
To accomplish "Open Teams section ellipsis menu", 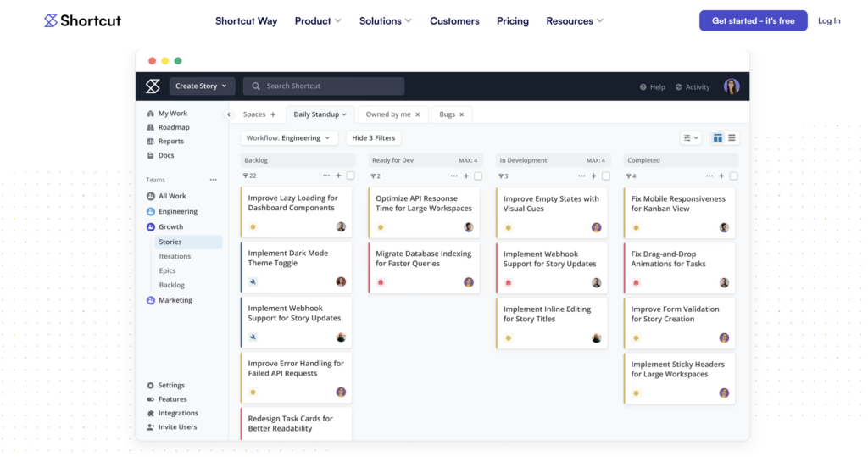I will point(213,180).
